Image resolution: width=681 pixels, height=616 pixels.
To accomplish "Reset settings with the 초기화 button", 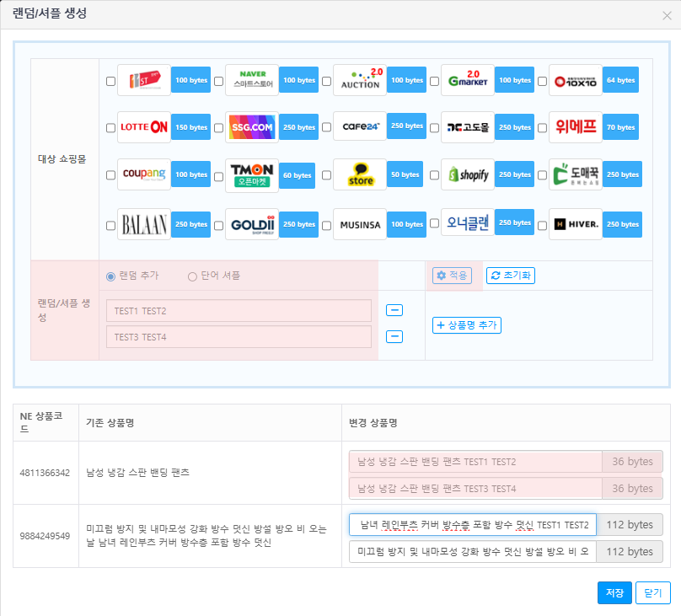I will (x=510, y=276).
